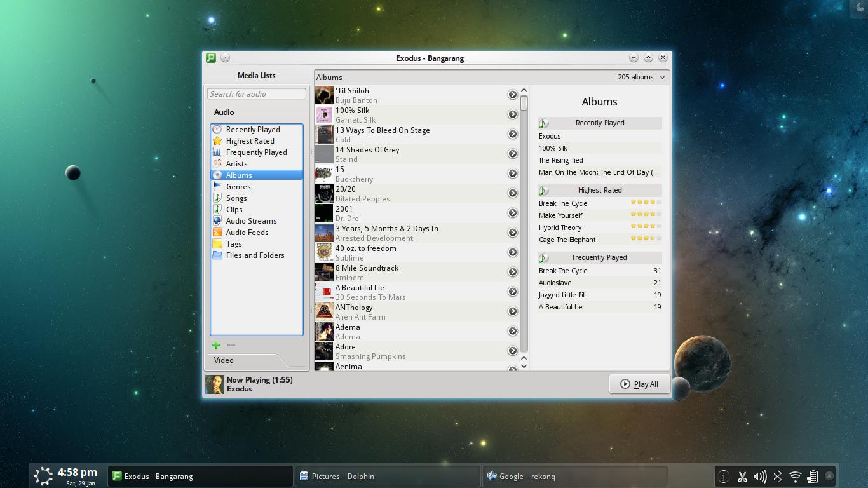Select the Highest Rated star list
This screenshot has width=868, height=488.
tap(257, 141)
